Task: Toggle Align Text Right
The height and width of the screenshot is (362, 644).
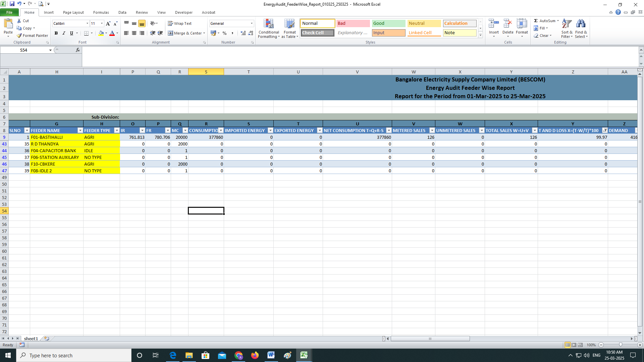Action: (142, 33)
